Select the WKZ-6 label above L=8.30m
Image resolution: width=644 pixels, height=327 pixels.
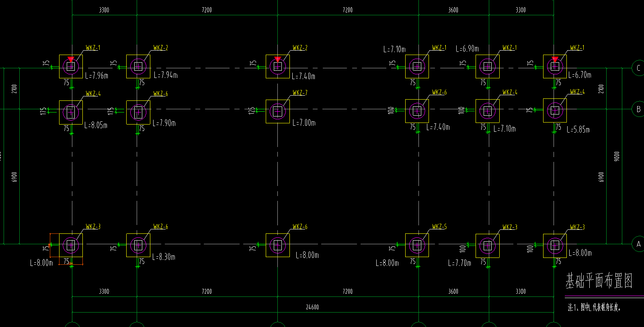click(x=160, y=227)
